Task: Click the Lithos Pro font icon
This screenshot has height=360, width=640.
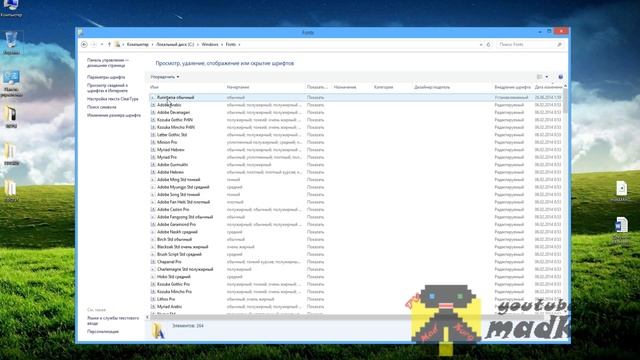Action: tap(153, 299)
